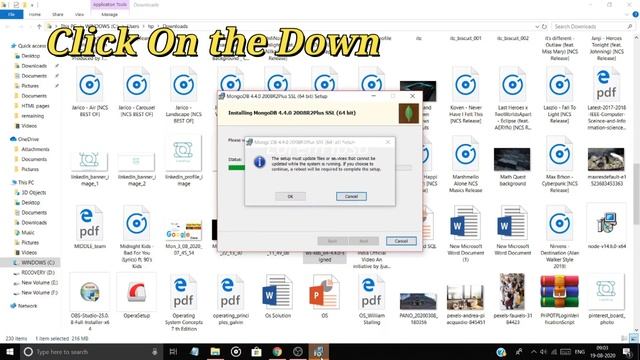Open the OS PowerPoint file
640x360 pixels.
click(x=325, y=297)
